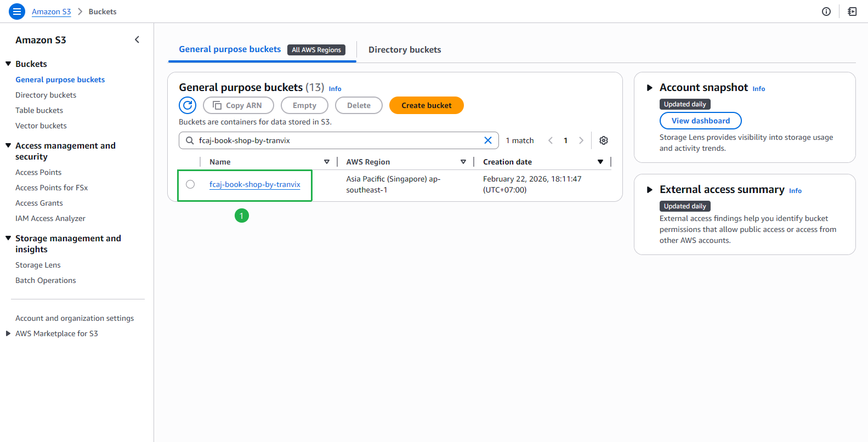Expand the External access summary panel
This screenshot has width=868, height=442.
pyautogui.click(x=650, y=190)
